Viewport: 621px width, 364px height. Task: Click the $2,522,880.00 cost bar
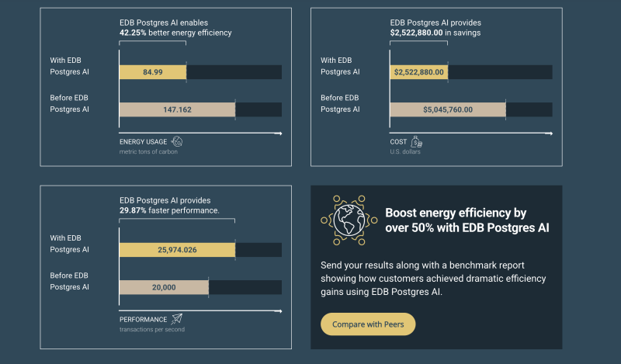click(x=419, y=72)
